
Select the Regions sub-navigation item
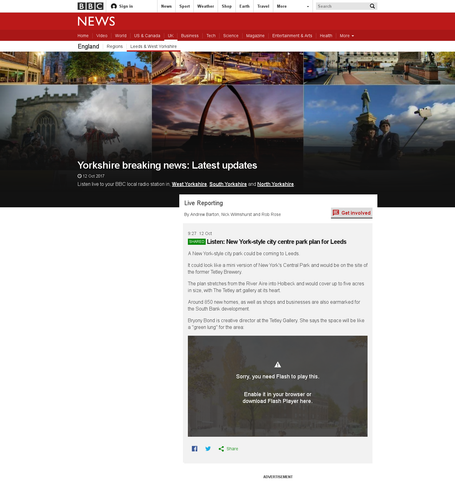click(115, 46)
